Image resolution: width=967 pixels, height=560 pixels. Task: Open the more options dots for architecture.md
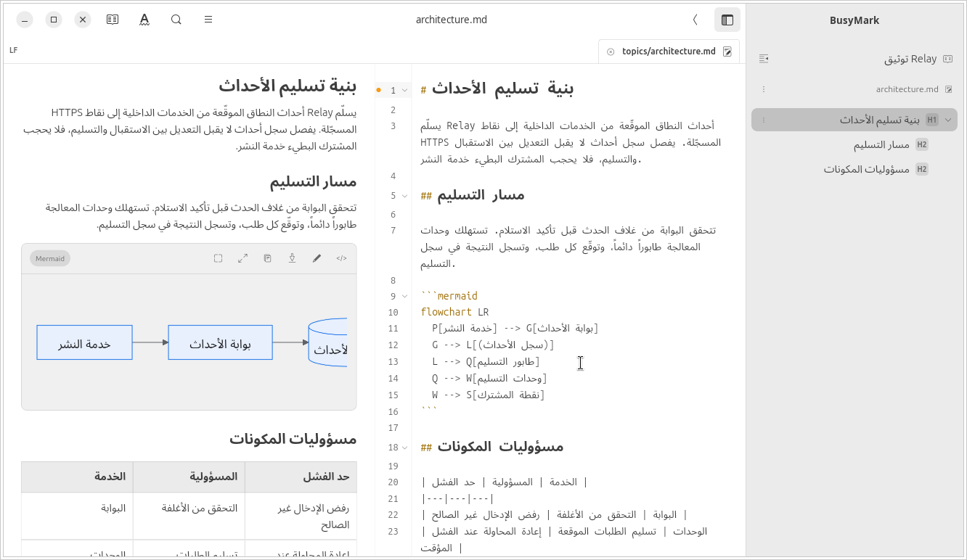(x=764, y=89)
